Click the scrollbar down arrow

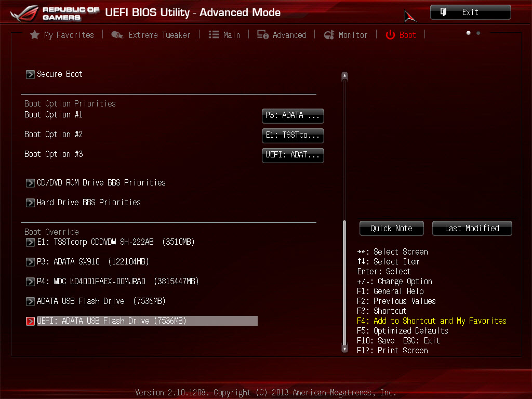[x=345, y=349]
